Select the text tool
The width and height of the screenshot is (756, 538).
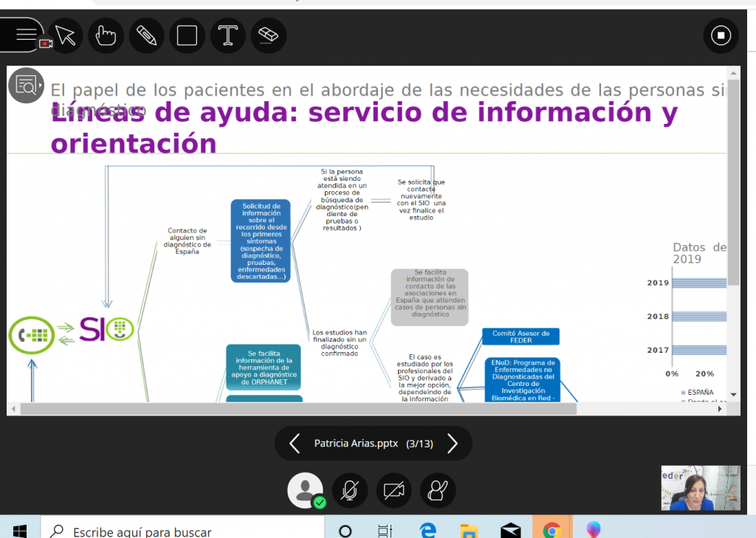[x=227, y=35]
